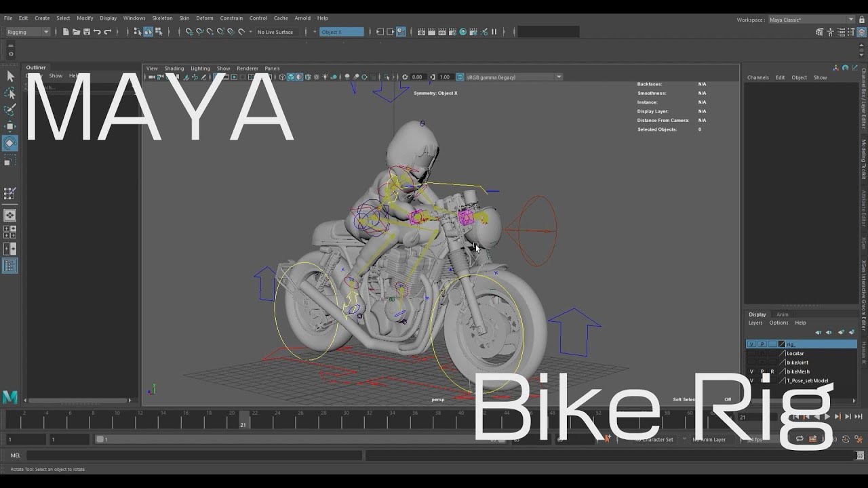Switch to single pane layout
This screenshot has height=488, width=868.
[x=10, y=216]
